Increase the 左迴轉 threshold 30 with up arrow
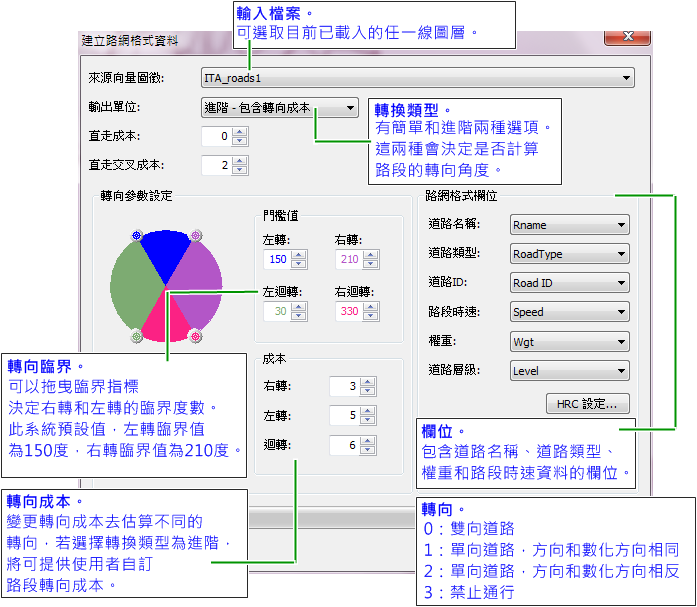 coord(299,306)
